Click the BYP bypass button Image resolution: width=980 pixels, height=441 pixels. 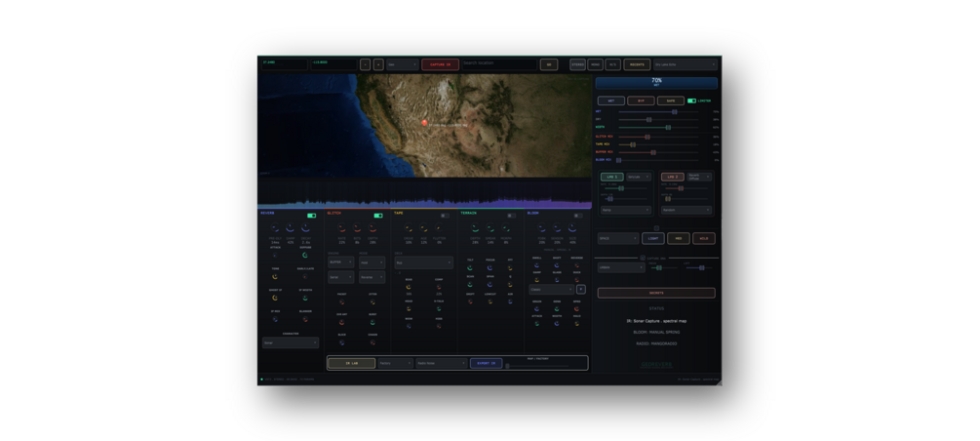(x=641, y=100)
